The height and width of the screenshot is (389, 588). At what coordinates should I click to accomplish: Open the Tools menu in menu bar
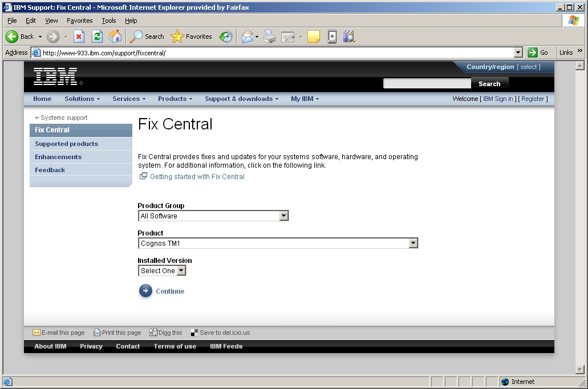(x=108, y=21)
